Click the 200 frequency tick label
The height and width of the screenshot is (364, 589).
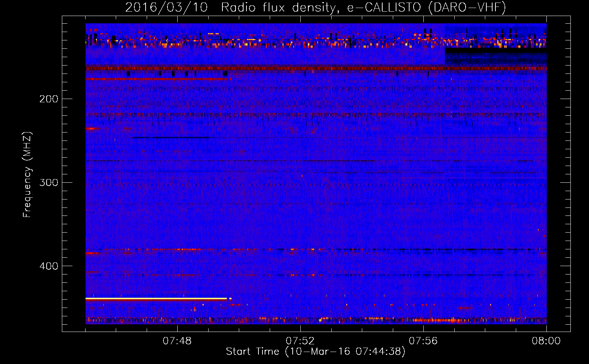(49, 99)
